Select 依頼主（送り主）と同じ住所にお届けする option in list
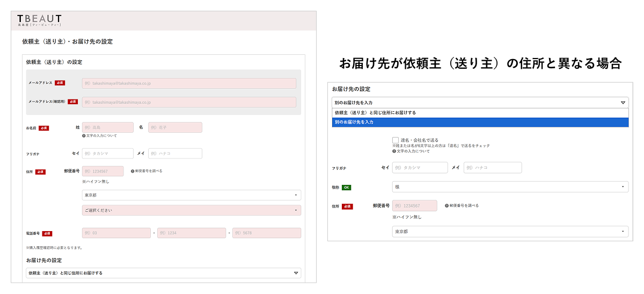This screenshot has height=294, width=644. pos(480,113)
